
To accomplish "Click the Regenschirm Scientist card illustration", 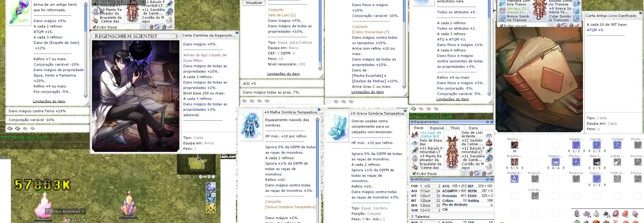I will 136,96.
